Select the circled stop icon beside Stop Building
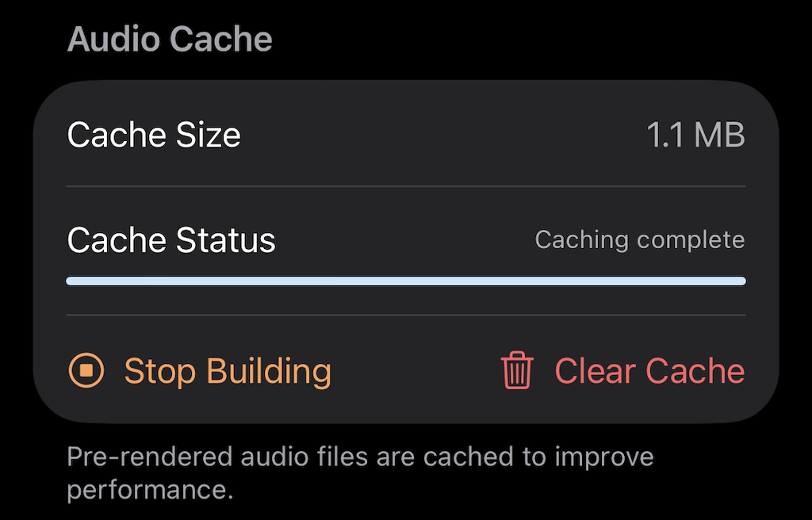 point(86,370)
